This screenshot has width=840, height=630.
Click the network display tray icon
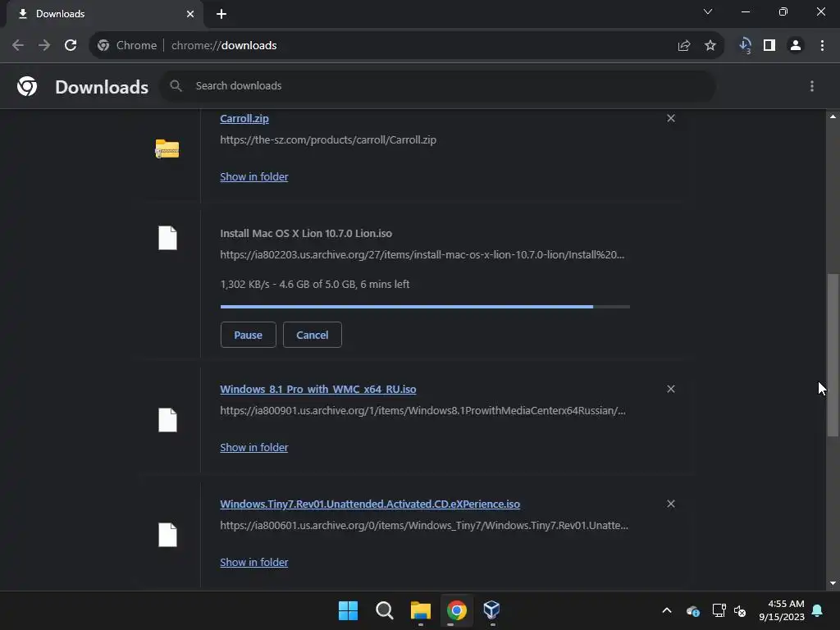click(x=719, y=610)
